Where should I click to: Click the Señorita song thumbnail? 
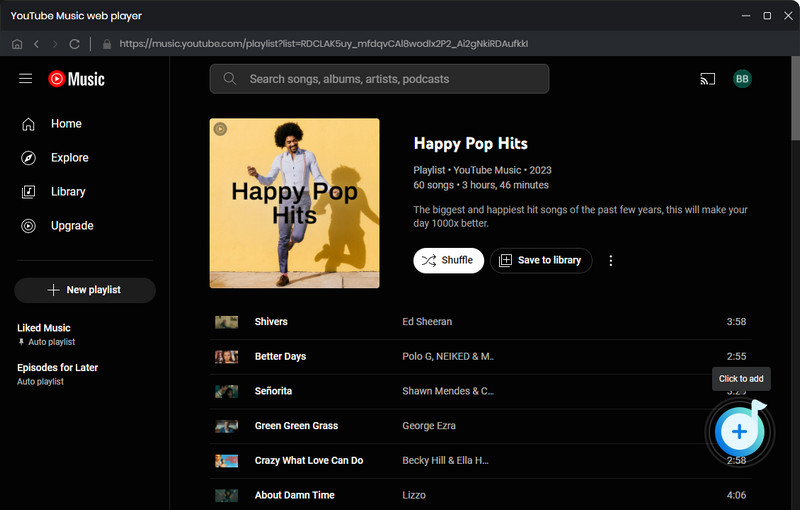tap(227, 391)
